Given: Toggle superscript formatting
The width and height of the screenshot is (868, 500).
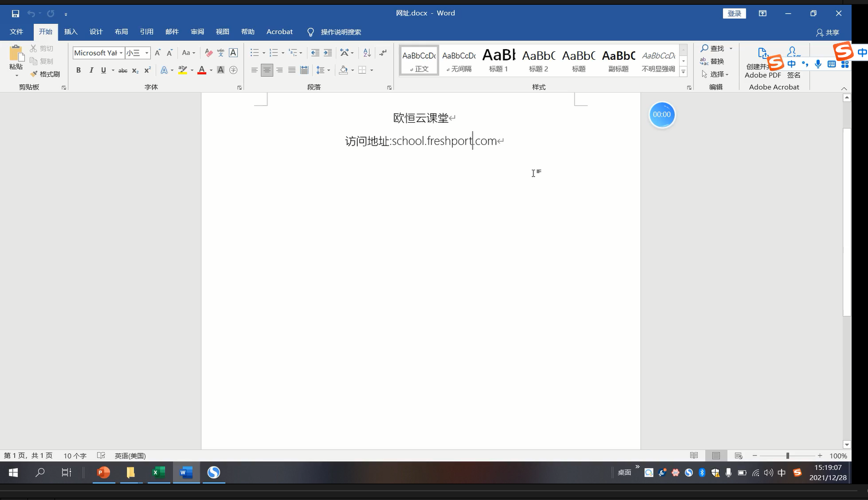Looking at the screenshot, I should pyautogui.click(x=148, y=70).
